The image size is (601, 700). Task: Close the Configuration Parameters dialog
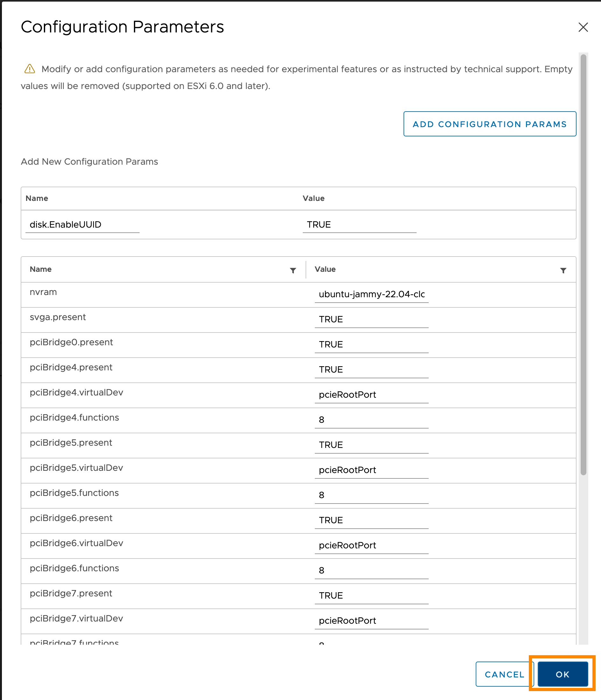tap(584, 27)
